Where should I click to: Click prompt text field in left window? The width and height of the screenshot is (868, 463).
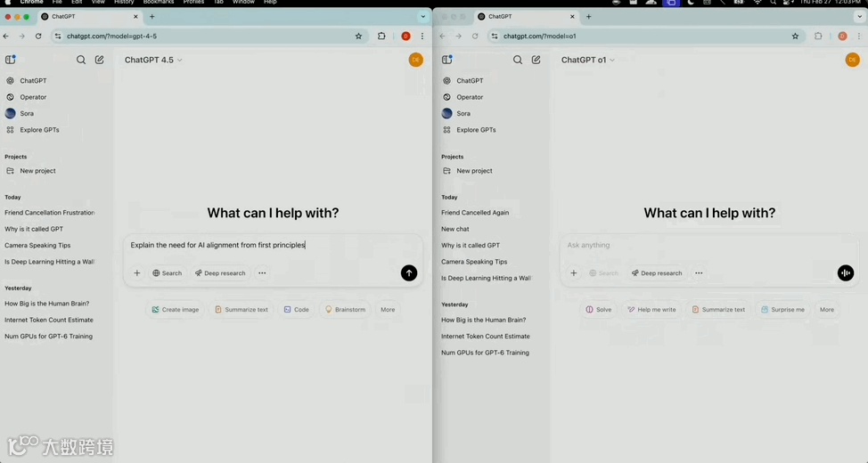tap(273, 245)
